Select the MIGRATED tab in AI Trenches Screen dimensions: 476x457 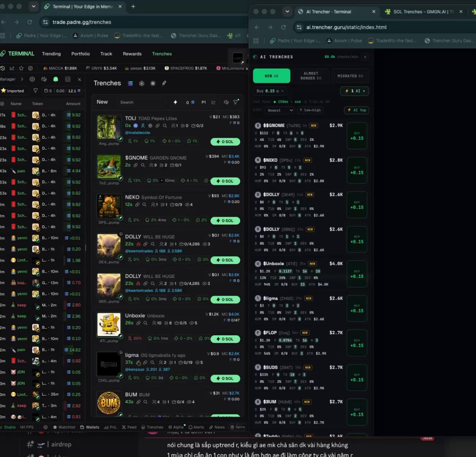click(x=350, y=76)
